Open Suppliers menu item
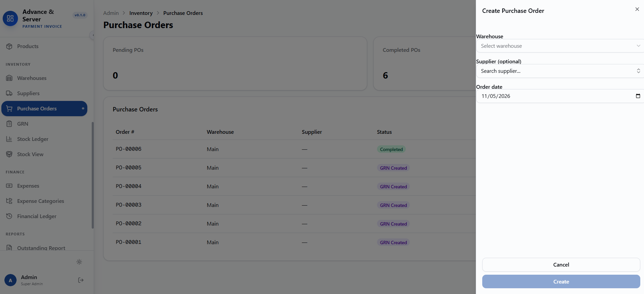644x294 pixels. pyautogui.click(x=44, y=93)
